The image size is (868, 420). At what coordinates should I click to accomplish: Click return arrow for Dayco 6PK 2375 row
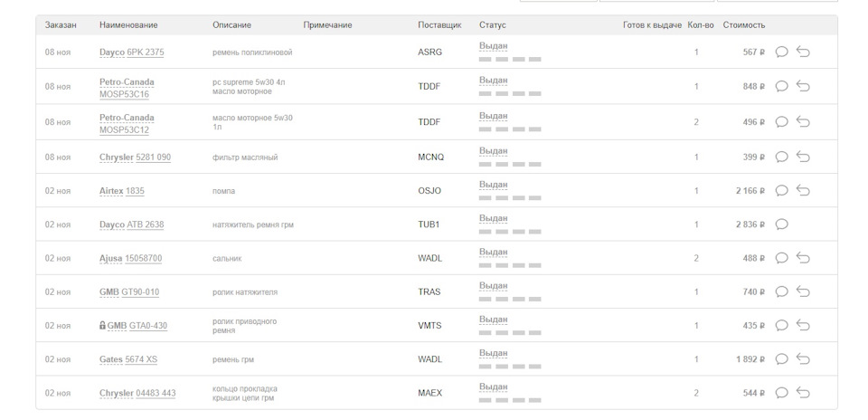click(x=803, y=52)
